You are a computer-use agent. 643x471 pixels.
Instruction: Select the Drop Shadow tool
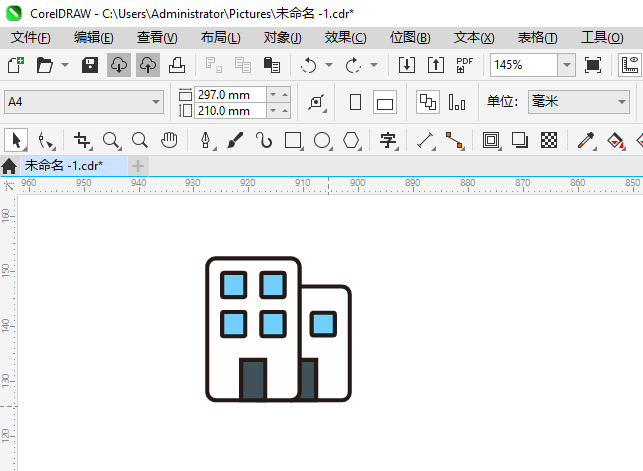coord(520,140)
